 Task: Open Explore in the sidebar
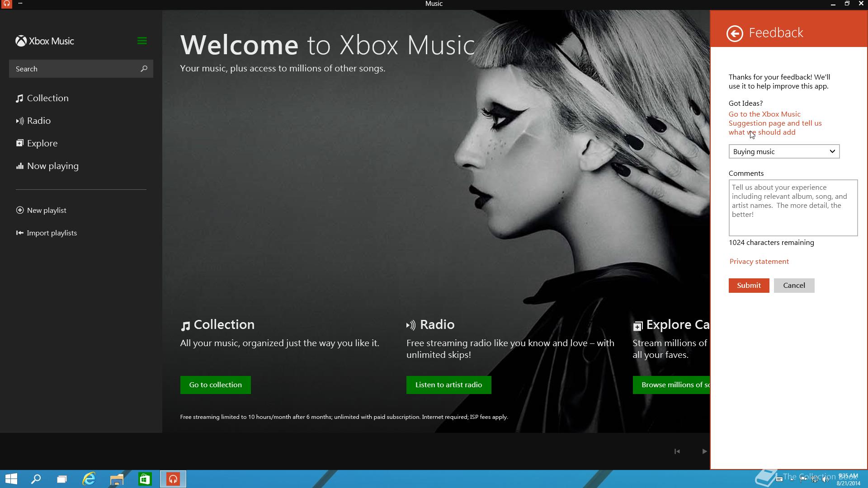pos(37,143)
